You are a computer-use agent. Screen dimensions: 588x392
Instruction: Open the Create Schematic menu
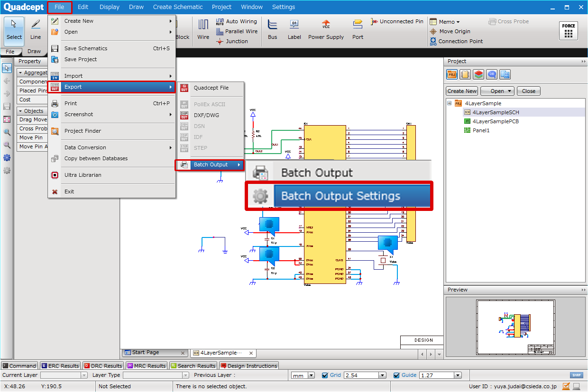pyautogui.click(x=178, y=7)
